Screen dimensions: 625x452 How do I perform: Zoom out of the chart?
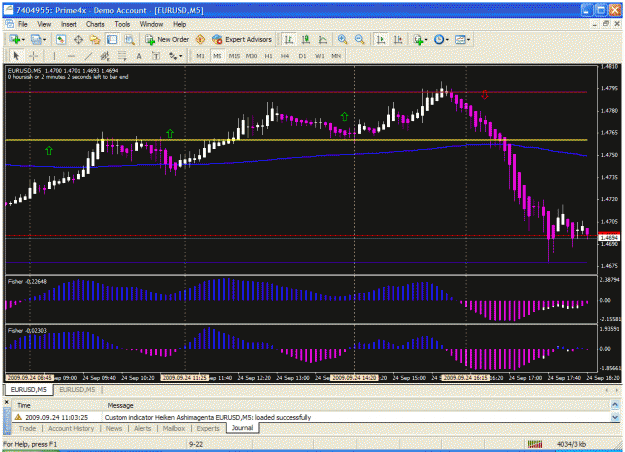coord(360,39)
